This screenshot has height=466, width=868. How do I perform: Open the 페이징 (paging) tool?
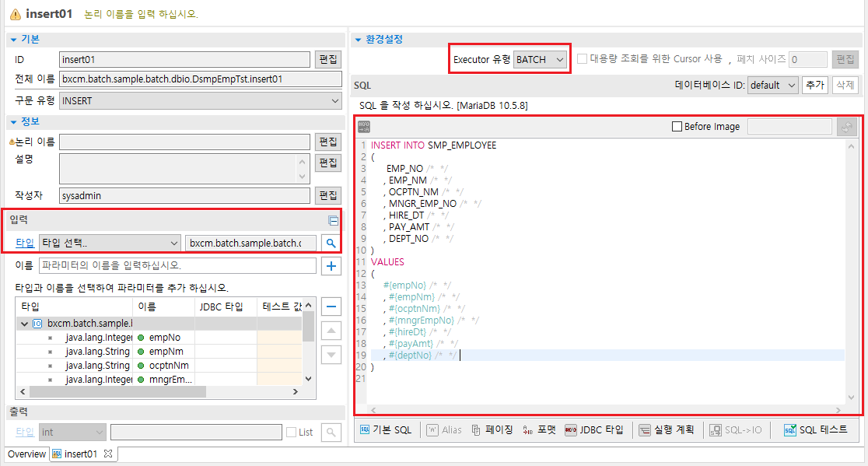point(493,429)
